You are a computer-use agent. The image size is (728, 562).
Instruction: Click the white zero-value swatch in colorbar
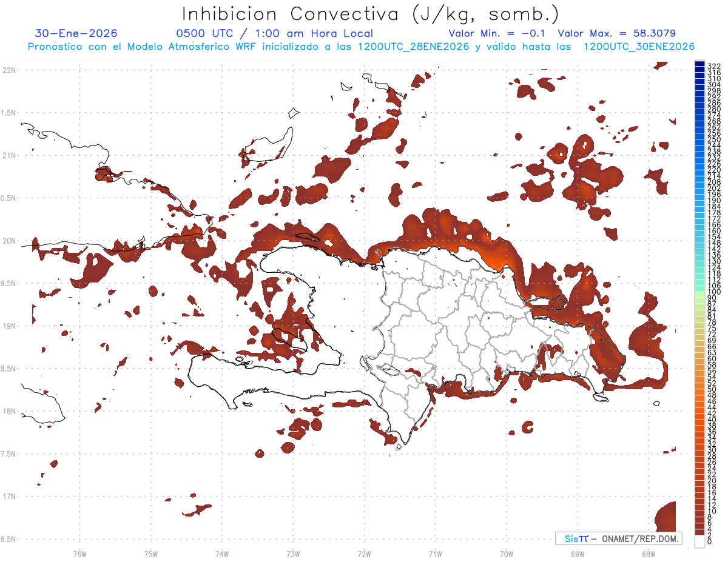[x=699, y=541]
